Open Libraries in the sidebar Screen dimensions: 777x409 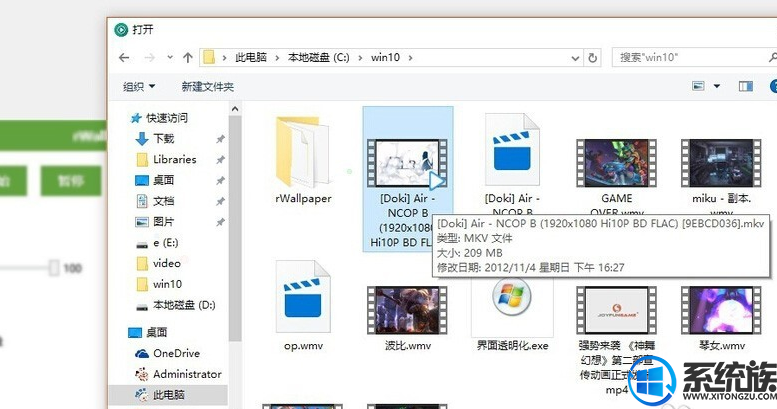174,159
